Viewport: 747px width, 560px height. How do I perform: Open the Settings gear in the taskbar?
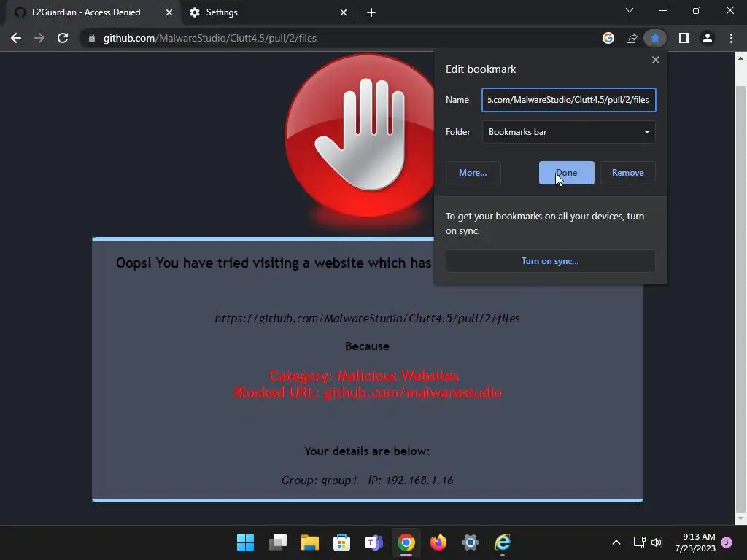pyautogui.click(x=471, y=542)
